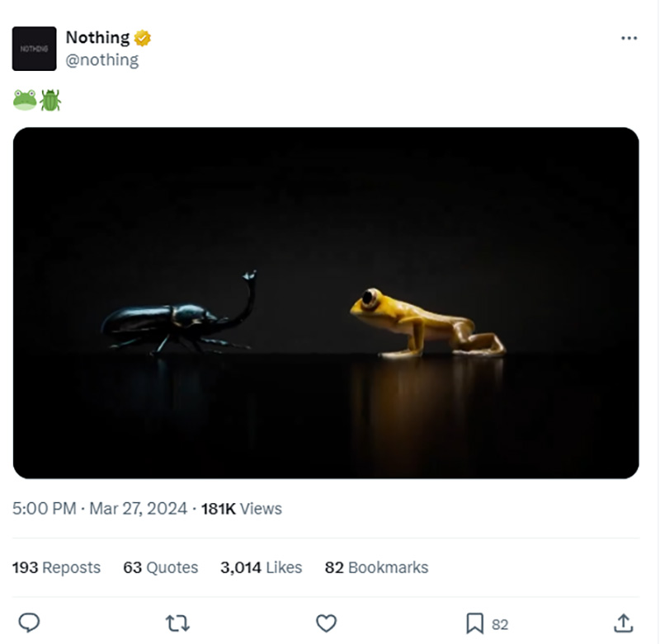Click the share upload icon

click(x=624, y=623)
